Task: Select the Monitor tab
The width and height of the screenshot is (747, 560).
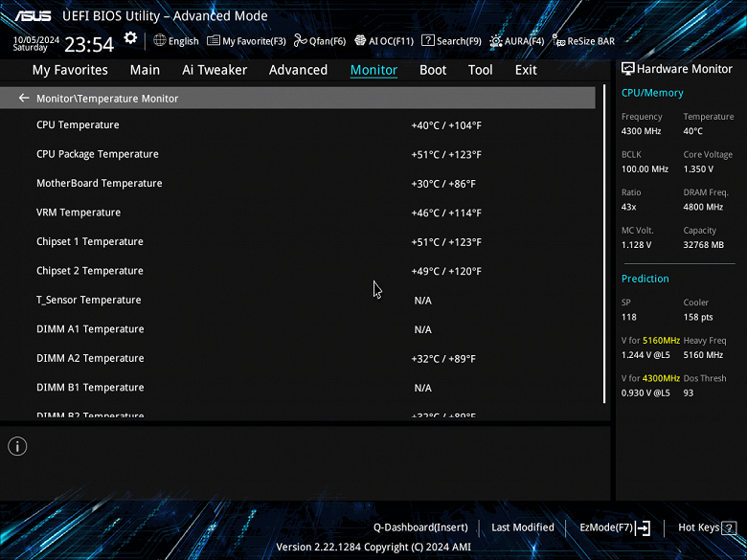Action: tap(373, 70)
